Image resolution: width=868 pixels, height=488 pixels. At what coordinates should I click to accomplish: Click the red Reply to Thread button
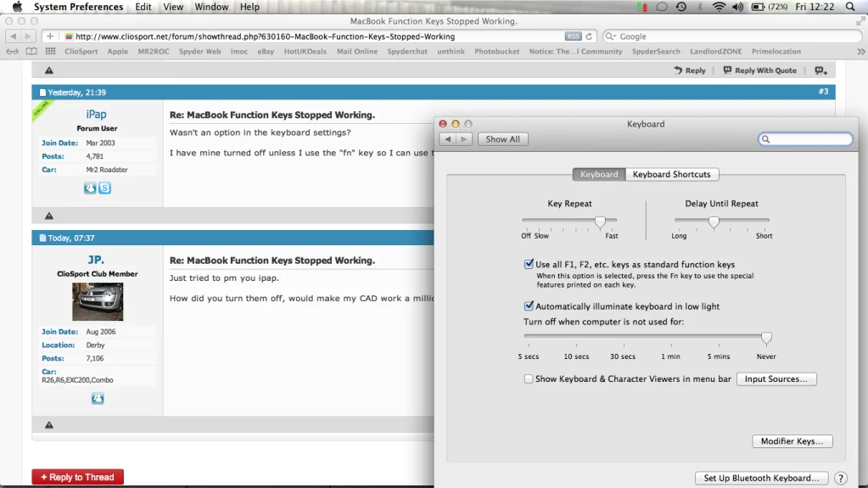pyautogui.click(x=77, y=477)
